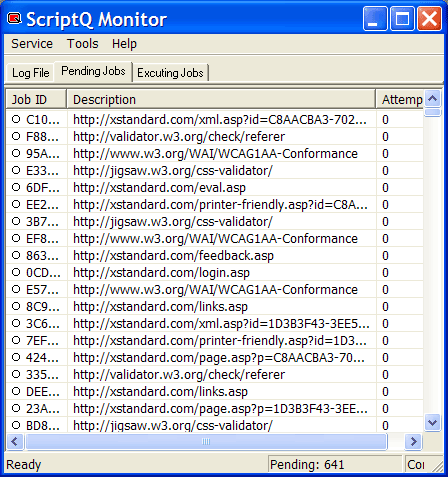Viewport: 448px width, 477px height.
Task: Select the Pending Jobs tab
Action: coord(93,71)
